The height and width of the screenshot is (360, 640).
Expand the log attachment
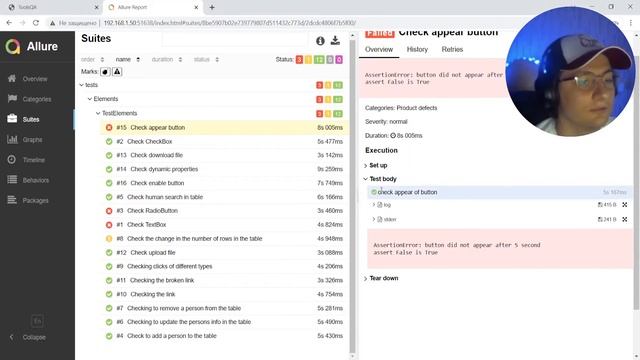(x=382, y=205)
